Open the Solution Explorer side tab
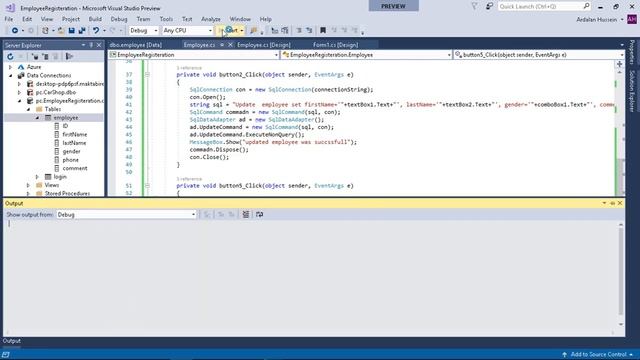The height and width of the screenshot is (360, 640). (x=632, y=91)
